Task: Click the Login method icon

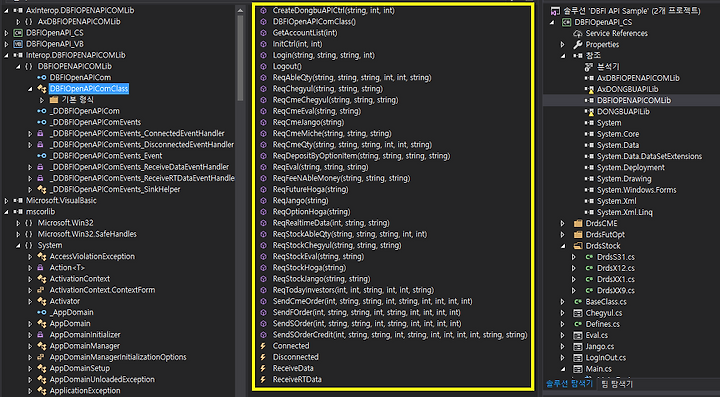Action: [264, 55]
